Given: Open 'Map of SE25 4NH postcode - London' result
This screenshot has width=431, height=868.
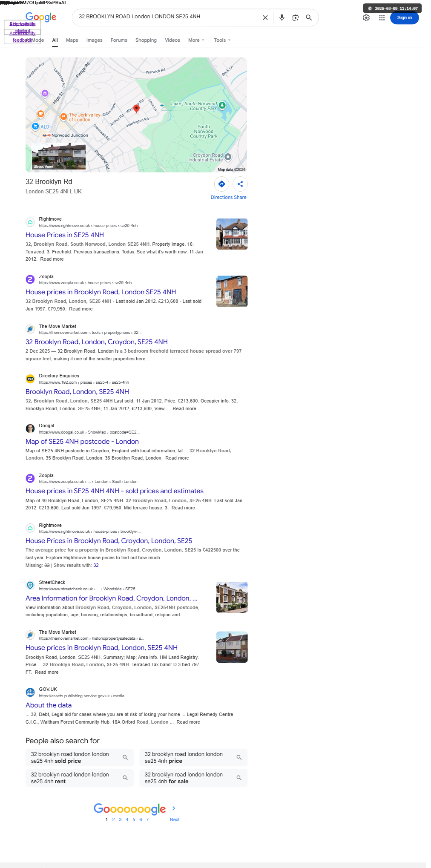Looking at the screenshot, I should pyautogui.click(x=82, y=441).
